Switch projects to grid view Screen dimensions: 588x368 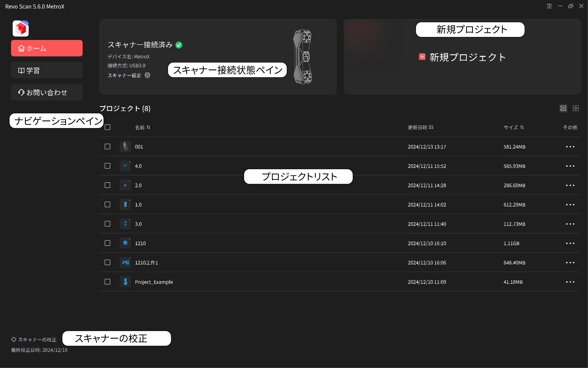pyautogui.click(x=576, y=108)
